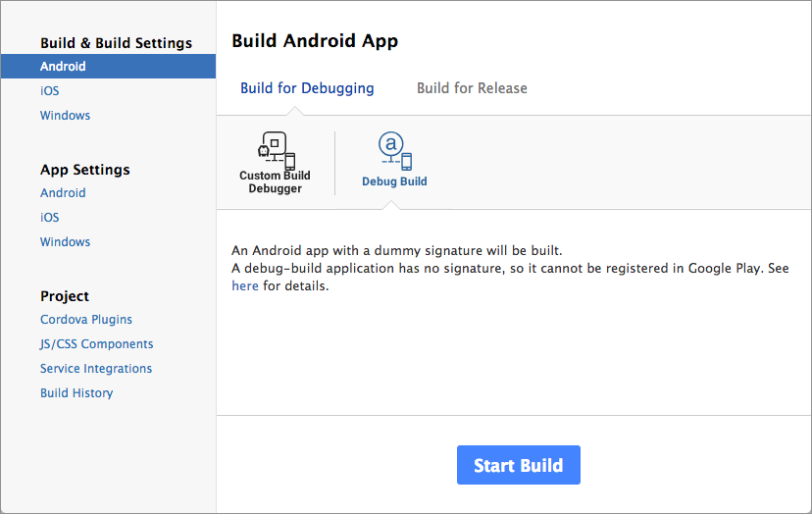The height and width of the screenshot is (514, 812).
Task: Open JS/CSS Components page
Action: tap(97, 344)
